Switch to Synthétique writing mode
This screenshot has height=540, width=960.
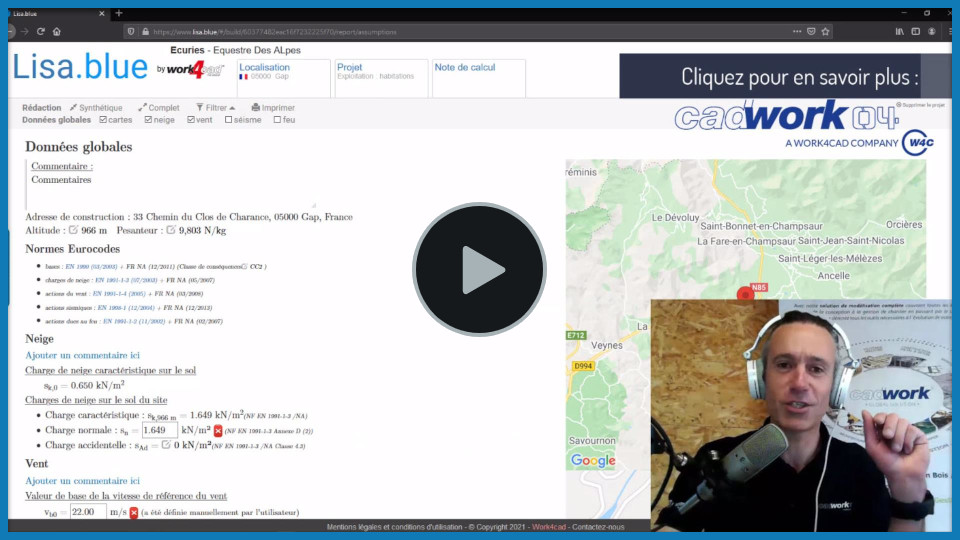pyautogui.click(x=96, y=108)
